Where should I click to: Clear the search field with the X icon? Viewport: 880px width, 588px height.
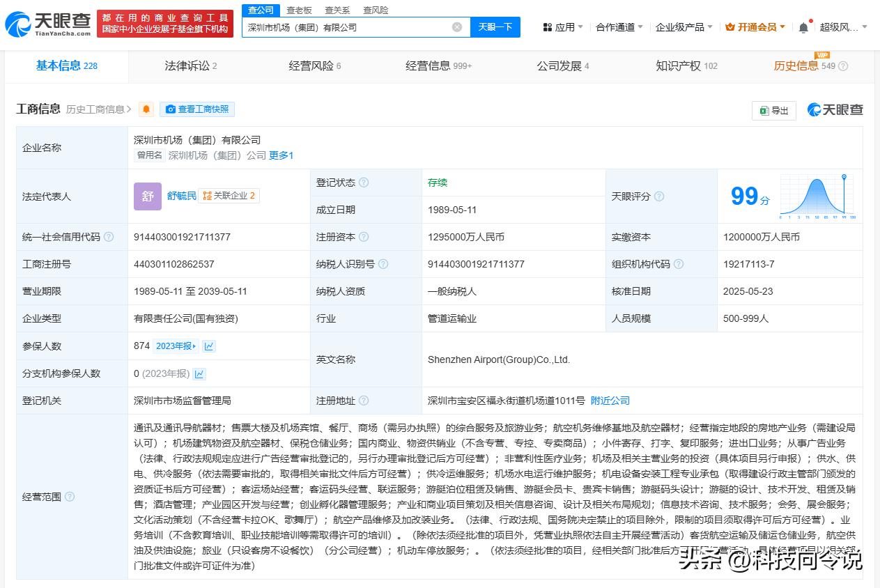pyautogui.click(x=457, y=27)
